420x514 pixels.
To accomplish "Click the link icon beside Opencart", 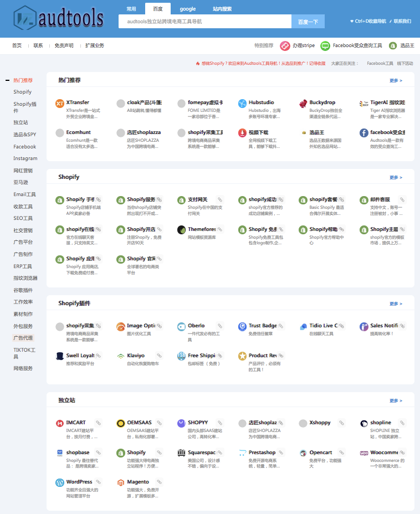I will click(x=341, y=453).
